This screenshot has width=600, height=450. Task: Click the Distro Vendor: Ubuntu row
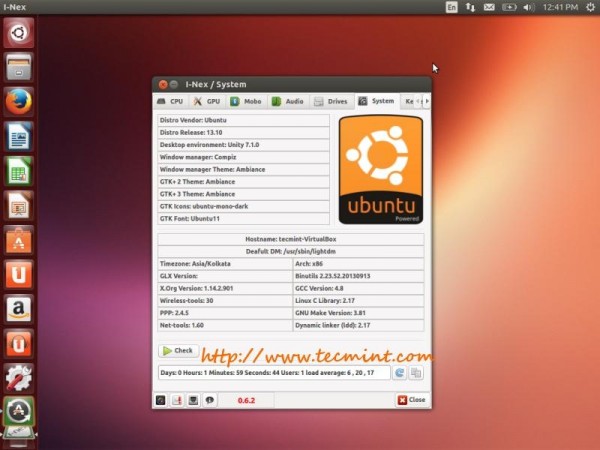pyautogui.click(x=243, y=120)
